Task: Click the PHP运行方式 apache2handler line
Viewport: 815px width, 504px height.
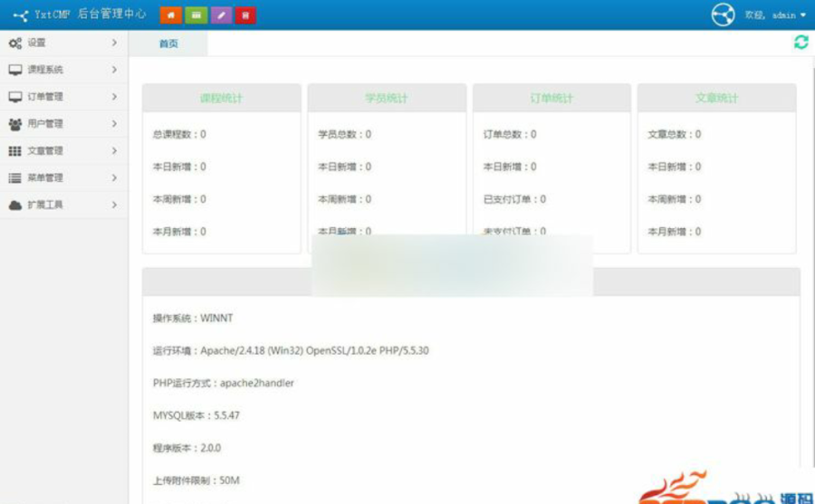Action: (224, 383)
